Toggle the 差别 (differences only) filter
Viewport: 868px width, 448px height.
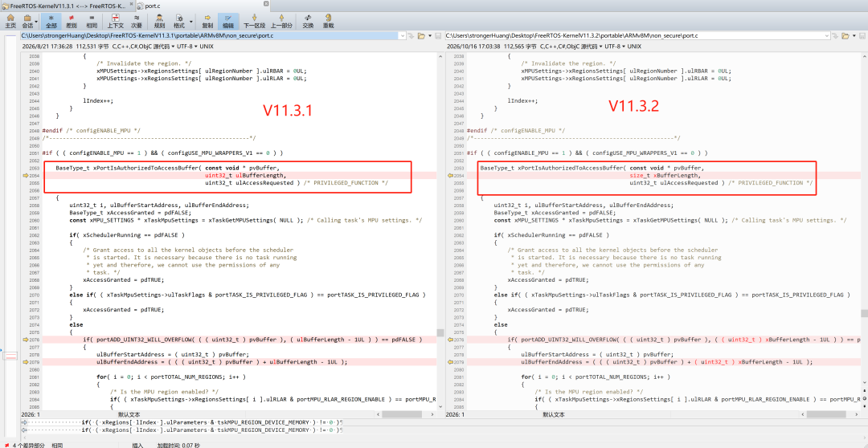(71, 21)
